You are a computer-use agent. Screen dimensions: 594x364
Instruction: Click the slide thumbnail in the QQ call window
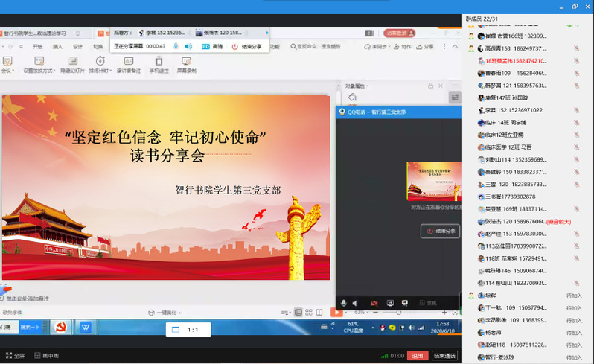click(432, 182)
